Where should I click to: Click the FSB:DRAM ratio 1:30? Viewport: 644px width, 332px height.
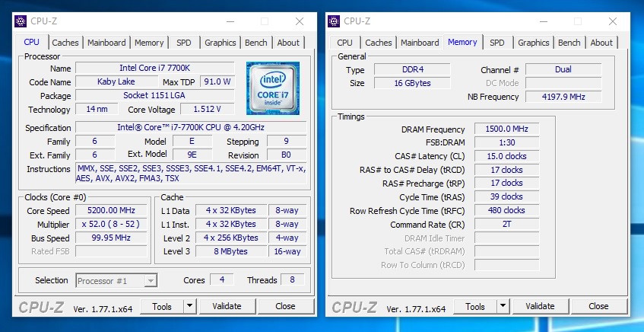(x=507, y=142)
